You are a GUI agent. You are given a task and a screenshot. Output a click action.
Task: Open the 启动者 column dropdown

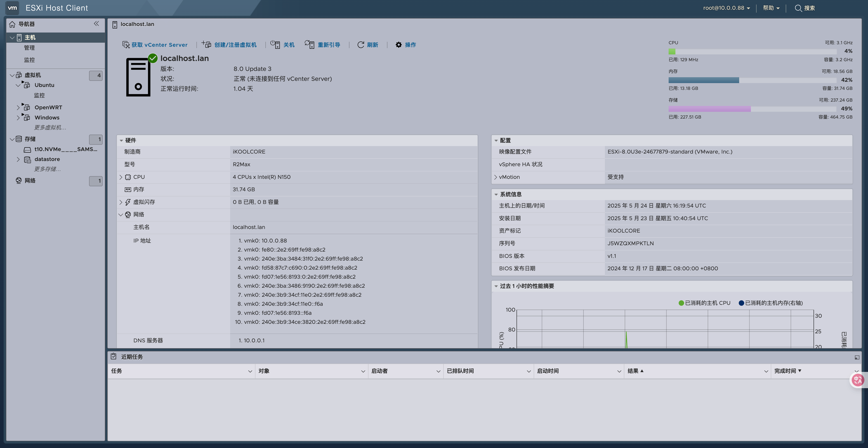point(438,371)
